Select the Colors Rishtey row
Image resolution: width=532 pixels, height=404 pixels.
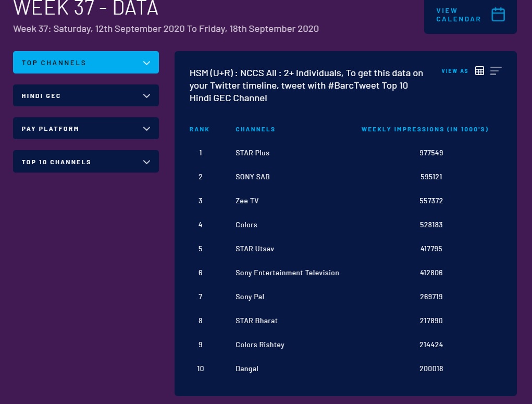point(259,345)
